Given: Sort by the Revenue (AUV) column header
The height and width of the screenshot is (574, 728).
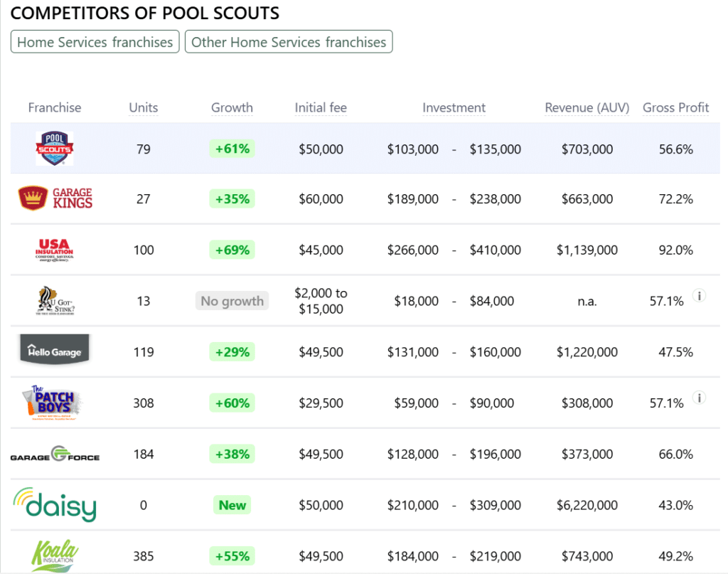Looking at the screenshot, I should [x=587, y=107].
